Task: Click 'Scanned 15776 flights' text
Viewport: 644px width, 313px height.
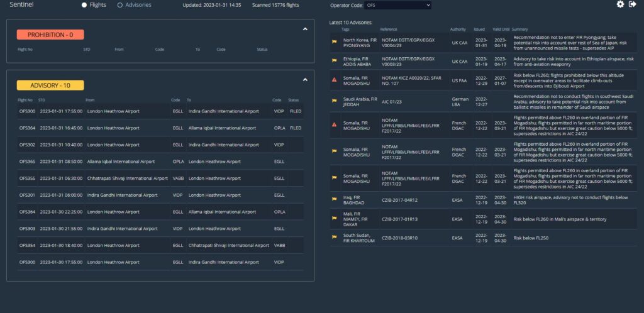Action: click(275, 5)
